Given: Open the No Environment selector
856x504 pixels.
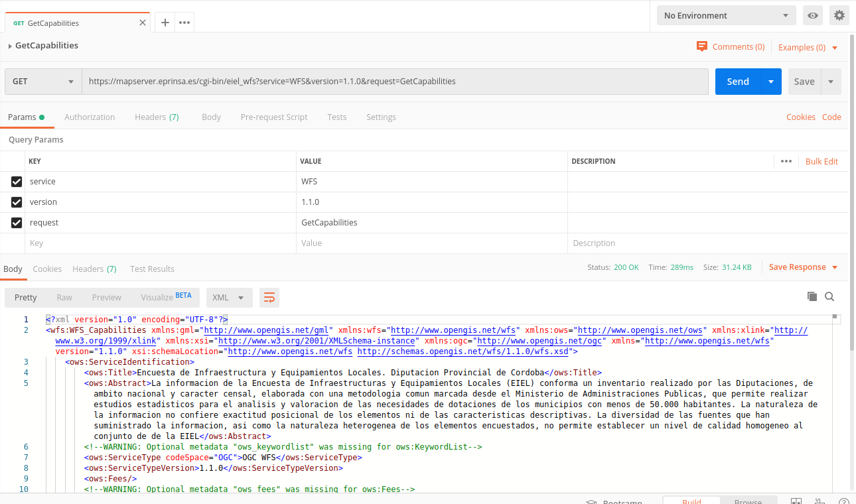Looking at the screenshot, I should [726, 15].
